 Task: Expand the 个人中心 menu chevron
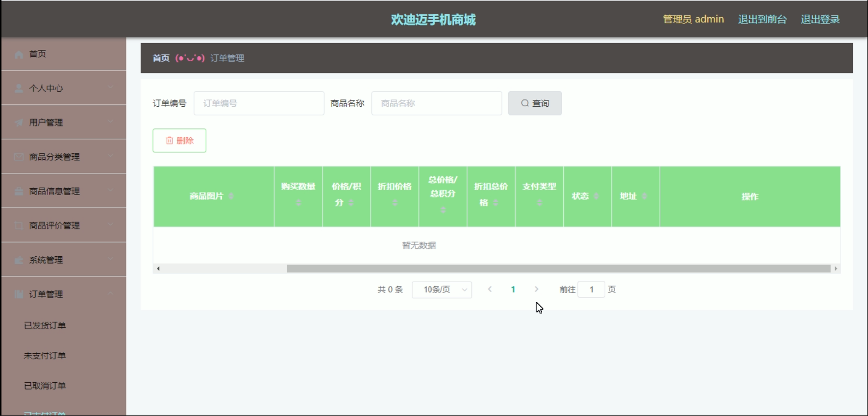[x=110, y=87]
